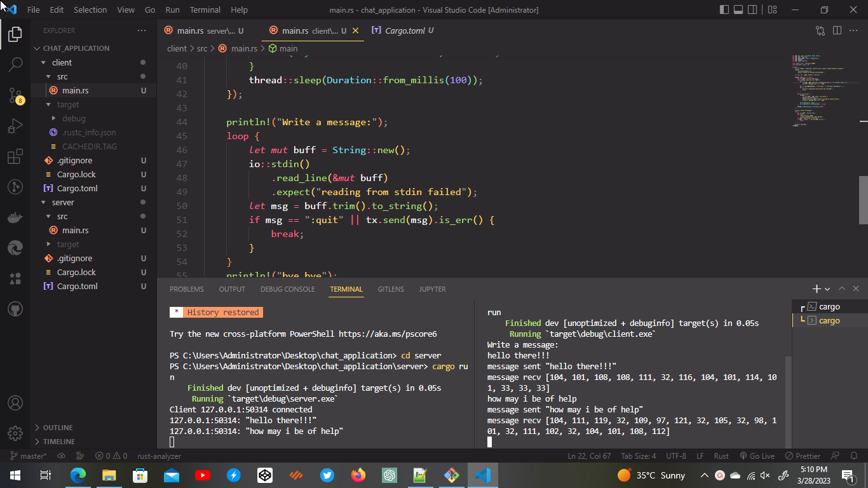Close the client main.rs editor tab
This screenshot has width=868, height=488.
click(x=356, y=30)
